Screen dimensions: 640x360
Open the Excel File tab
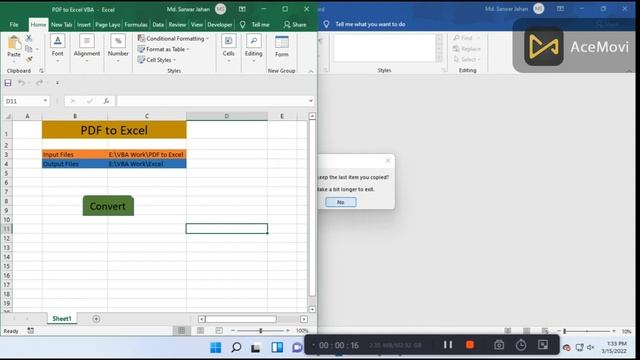pyautogui.click(x=14, y=24)
